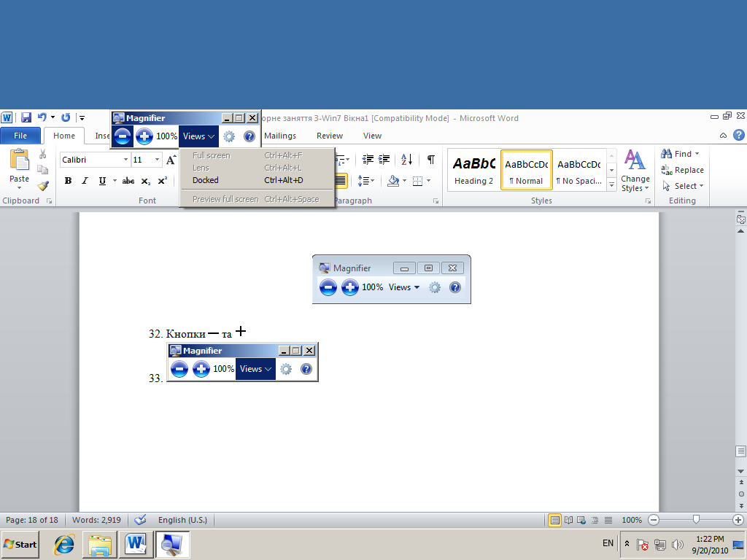The image size is (747, 560).
Task: Click the clock showing 1:22 PM
Action: pos(710,539)
